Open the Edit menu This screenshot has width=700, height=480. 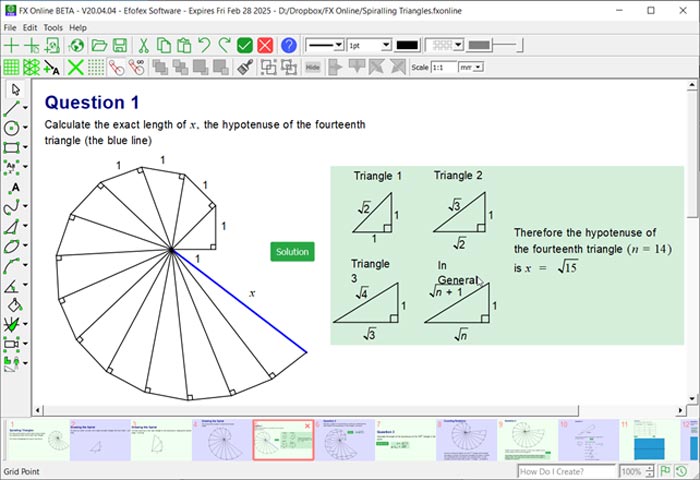click(30, 28)
